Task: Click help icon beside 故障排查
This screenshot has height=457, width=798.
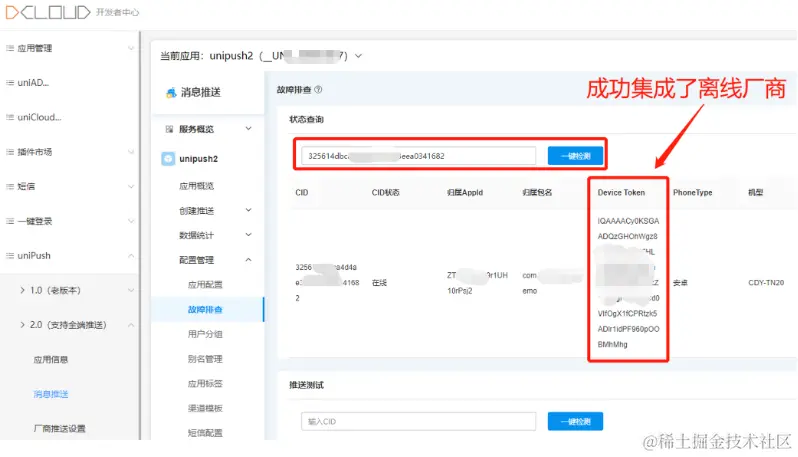Action: click(x=318, y=90)
